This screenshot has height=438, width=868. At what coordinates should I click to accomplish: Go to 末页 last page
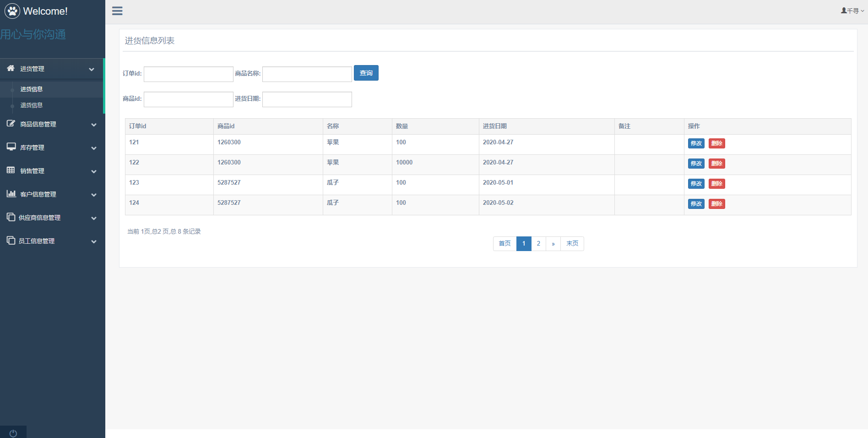tap(572, 244)
